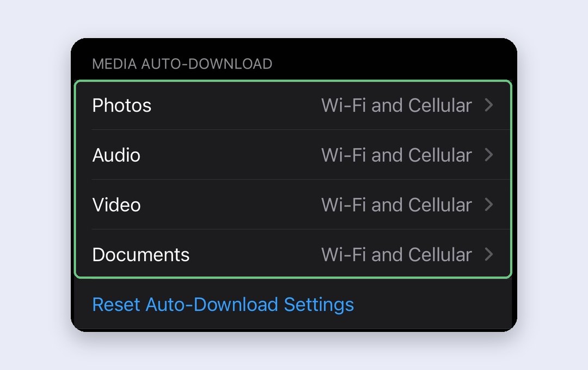The width and height of the screenshot is (588, 370).
Task: Open the Photos auto-download row
Action: pos(293,106)
